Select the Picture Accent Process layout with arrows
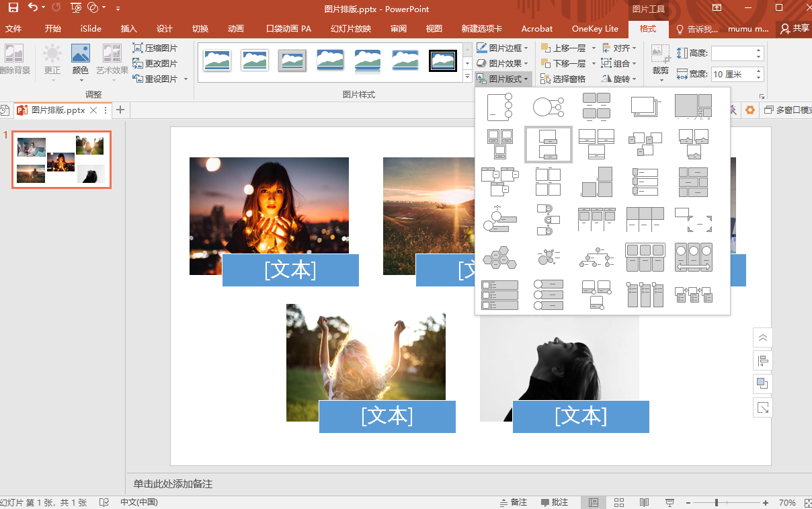The width and height of the screenshot is (812, 509). coord(694,295)
